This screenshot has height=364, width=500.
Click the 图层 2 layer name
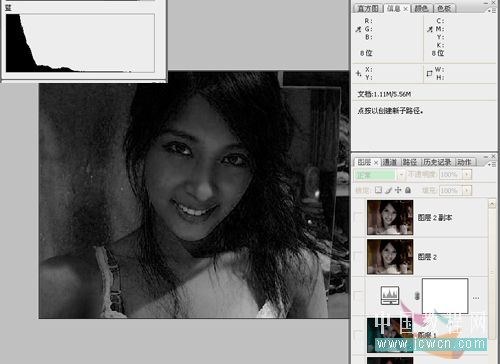click(427, 257)
